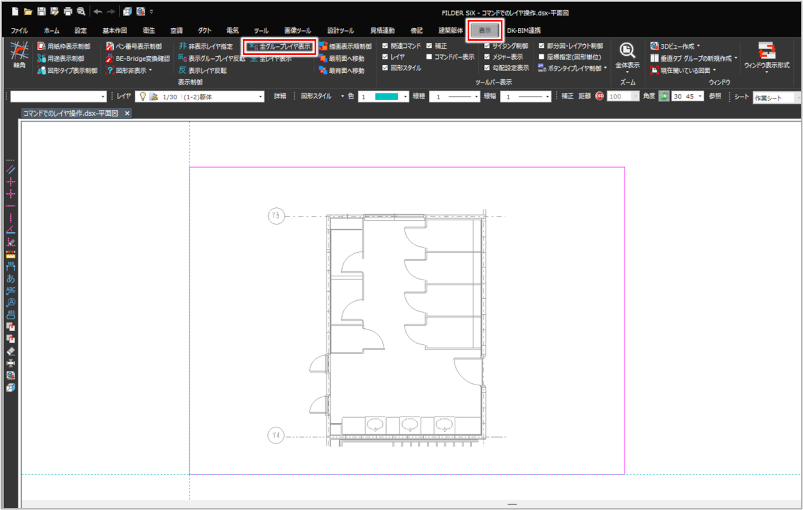
Task: Toggle the コマンドバー表示 checkbox
Action: (x=429, y=57)
